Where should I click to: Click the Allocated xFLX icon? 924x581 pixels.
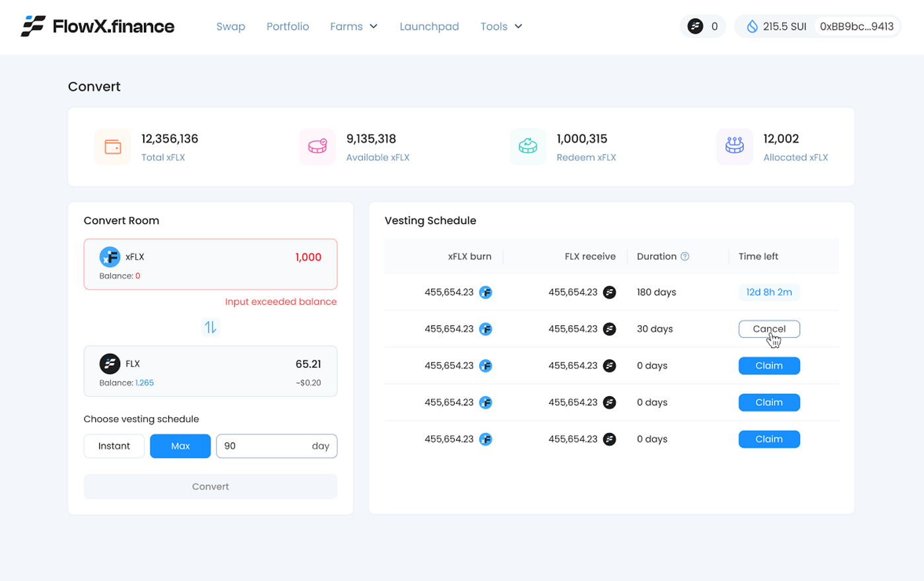735,147
